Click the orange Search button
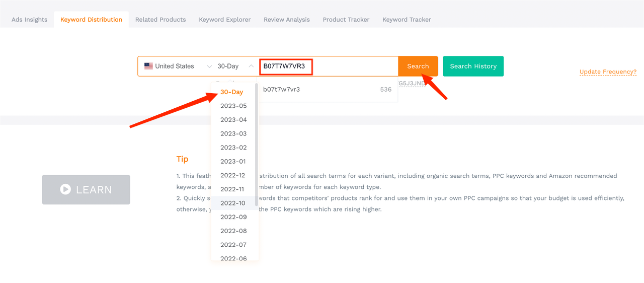 418,66
